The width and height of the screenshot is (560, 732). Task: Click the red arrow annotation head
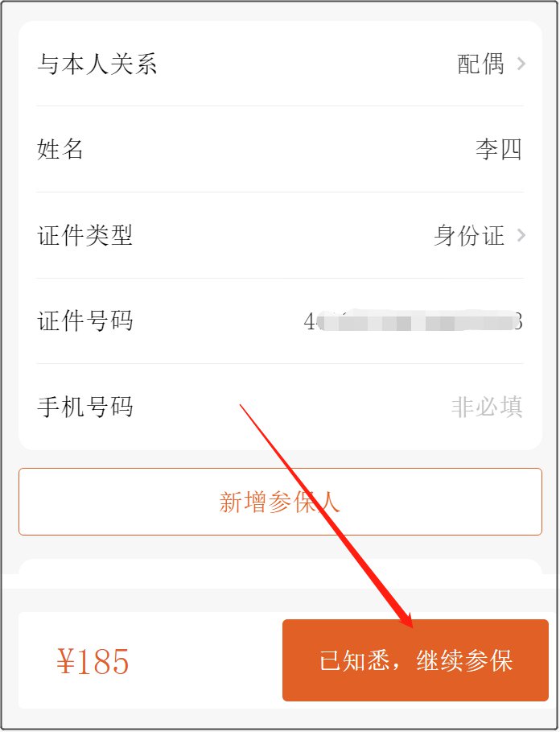[404, 617]
